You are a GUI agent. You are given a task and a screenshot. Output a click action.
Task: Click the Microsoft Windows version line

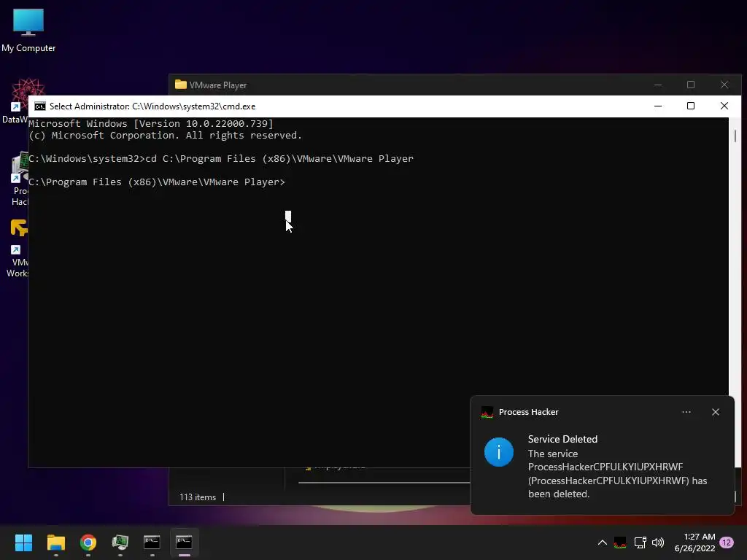(151, 124)
